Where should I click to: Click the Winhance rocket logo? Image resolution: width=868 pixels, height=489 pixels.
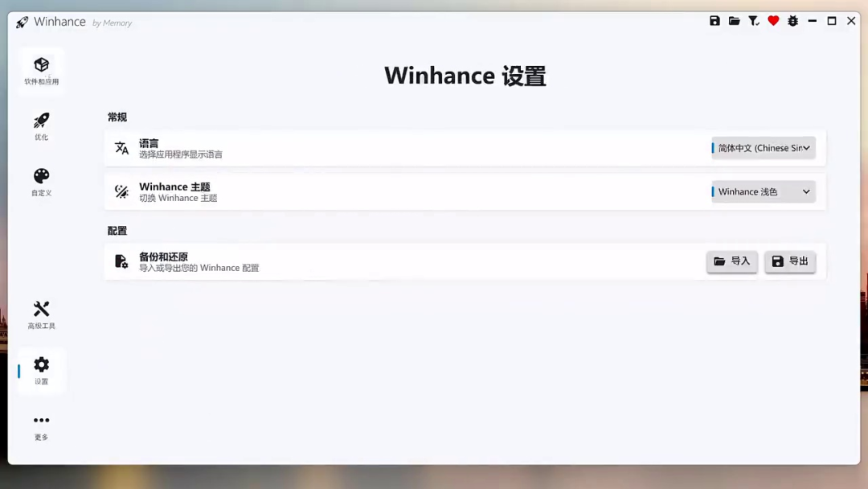[x=23, y=23]
